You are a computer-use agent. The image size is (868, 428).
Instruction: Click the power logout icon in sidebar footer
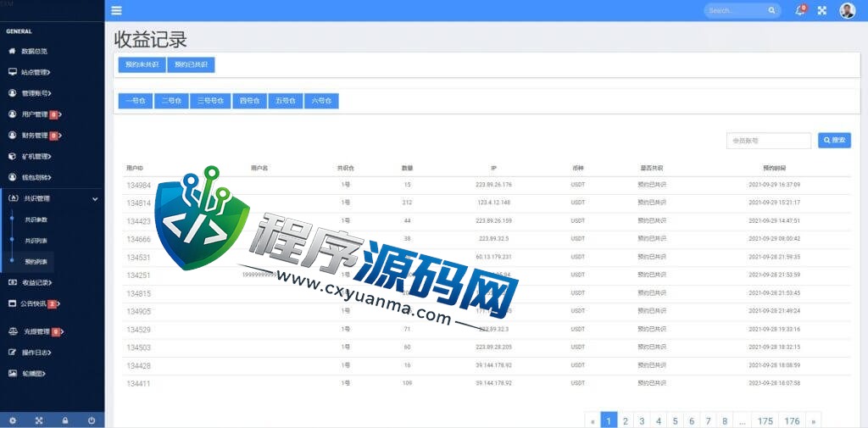click(92, 421)
